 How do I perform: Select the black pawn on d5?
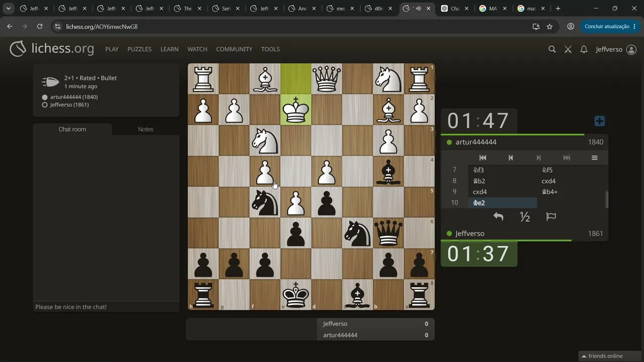tap(327, 202)
